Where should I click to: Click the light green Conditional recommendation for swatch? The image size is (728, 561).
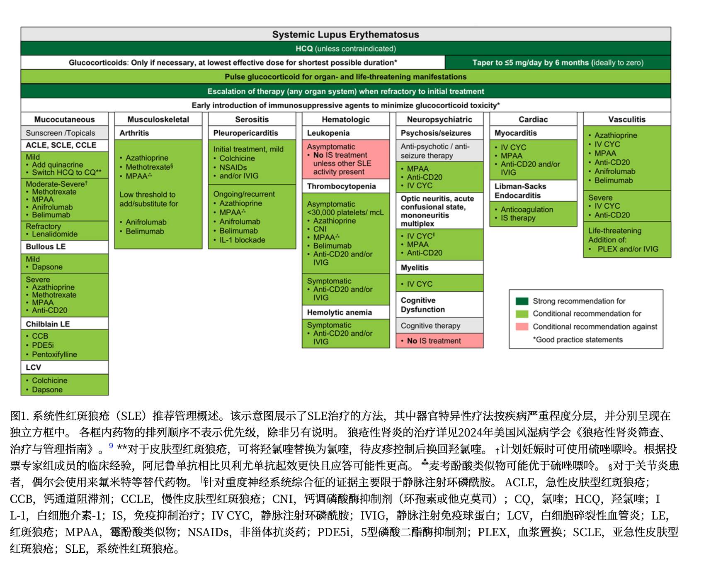click(x=522, y=314)
